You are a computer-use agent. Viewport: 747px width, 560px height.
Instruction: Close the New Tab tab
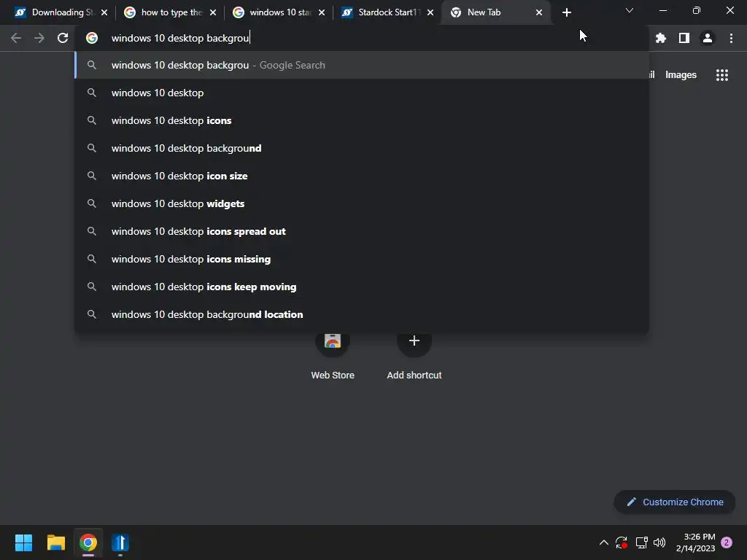click(x=539, y=12)
